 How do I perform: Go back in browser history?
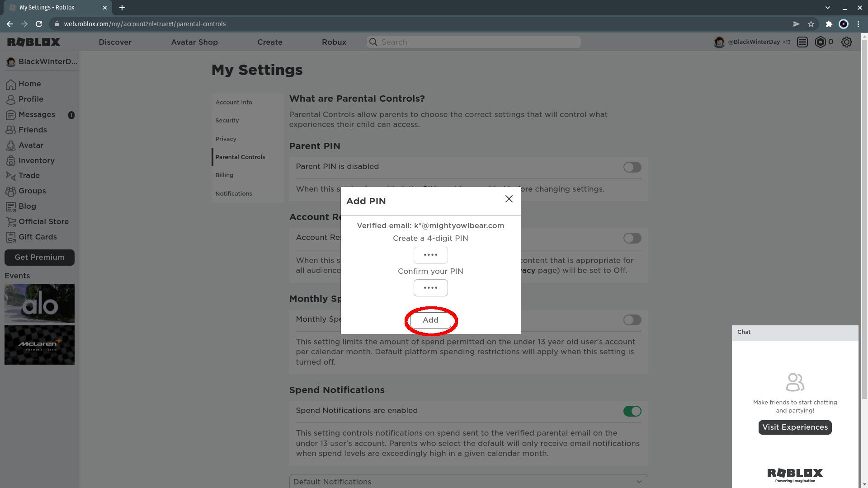tap(10, 24)
